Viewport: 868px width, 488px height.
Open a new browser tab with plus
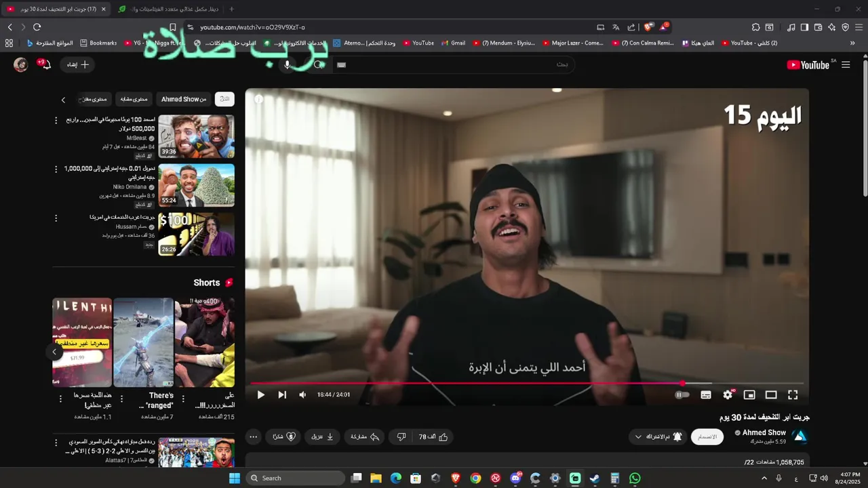[231, 9]
